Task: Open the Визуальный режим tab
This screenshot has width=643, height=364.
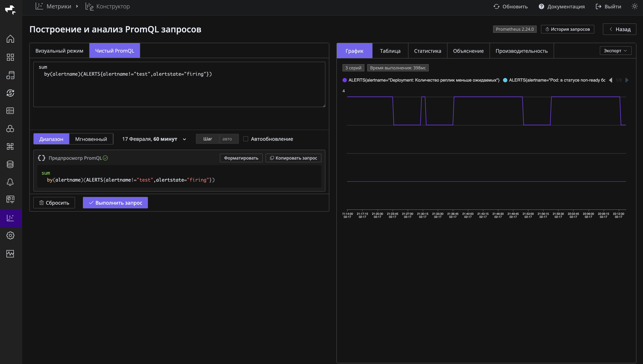Action: click(x=59, y=51)
